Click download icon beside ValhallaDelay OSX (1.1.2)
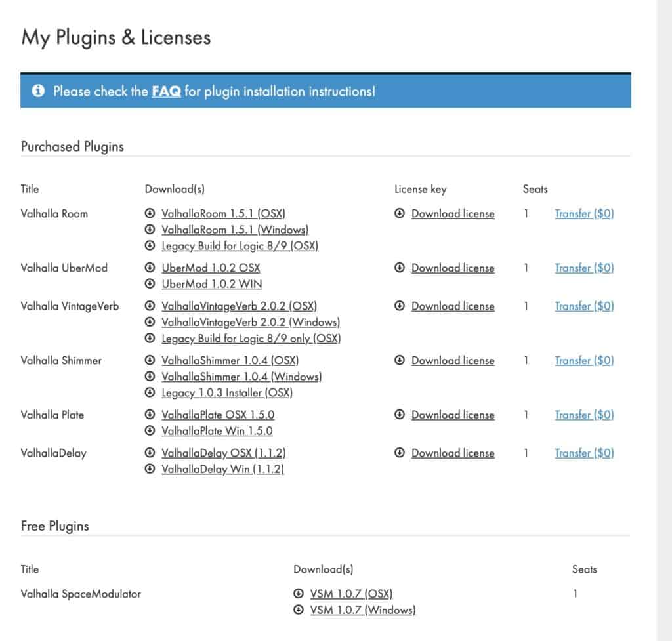Image resolution: width=672 pixels, height=641 pixels. [x=150, y=453]
